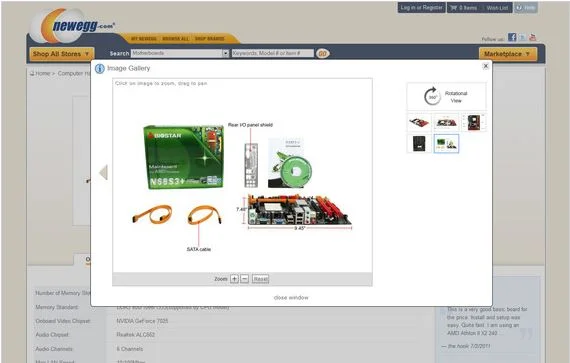This screenshot has height=363, width=570.
Task: Go to previous image with left arrow
Action: [103, 172]
